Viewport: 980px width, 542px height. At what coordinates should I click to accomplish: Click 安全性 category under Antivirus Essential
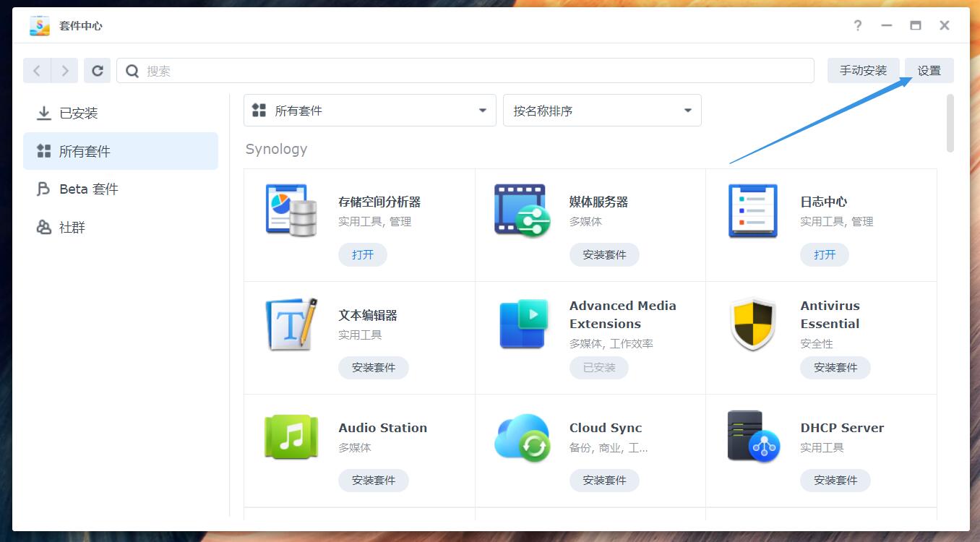pyautogui.click(x=817, y=344)
